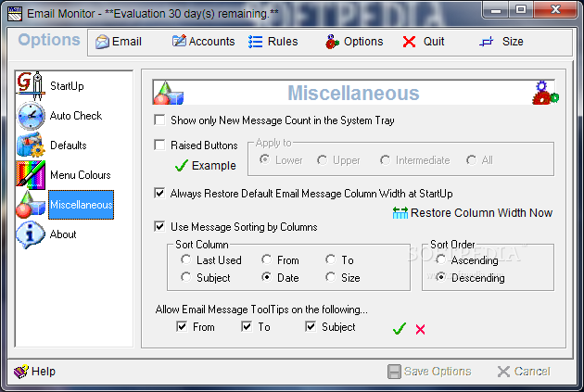584x392 pixels.
Task: Click the Accounts notepad icon
Action: pyautogui.click(x=179, y=41)
